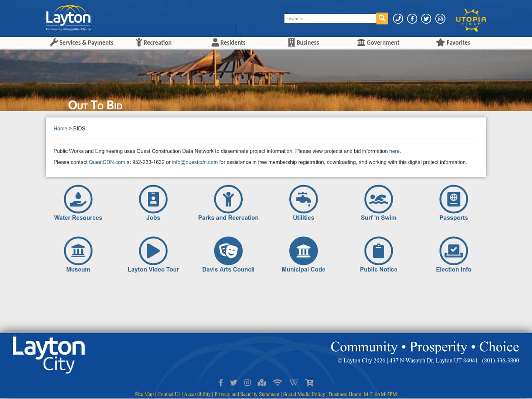Click the Utopia Fiber logo
This screenshot has width=532, height=399.
[x=471, y=20]
